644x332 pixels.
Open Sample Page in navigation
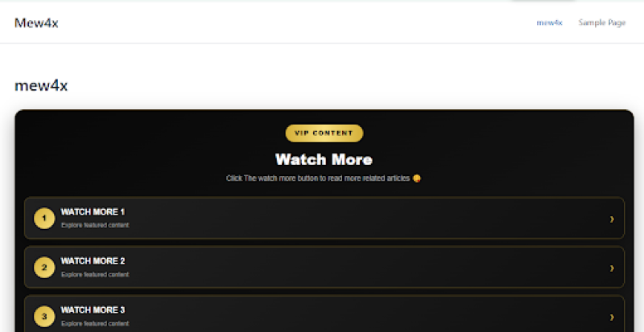pyautogui.click(x=601, y=23)
